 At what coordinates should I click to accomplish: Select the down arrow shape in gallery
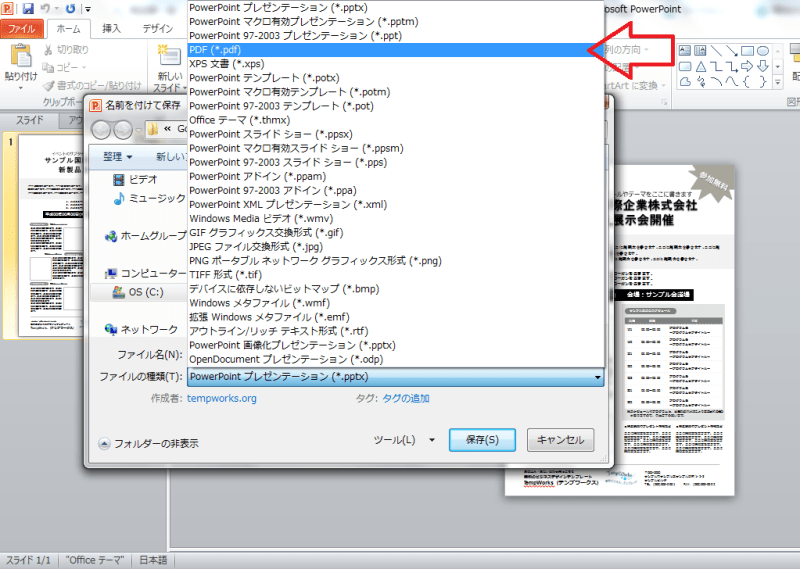[763, 66]
